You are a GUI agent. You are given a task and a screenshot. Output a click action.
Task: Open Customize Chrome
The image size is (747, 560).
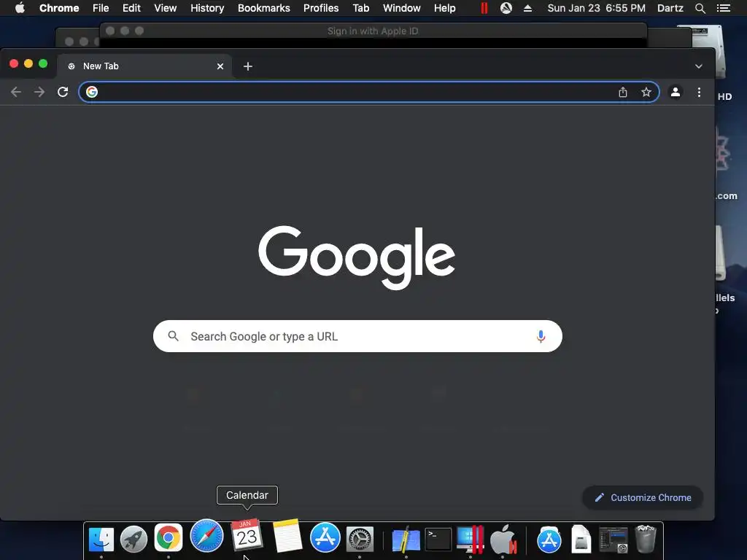click(643, 497)
